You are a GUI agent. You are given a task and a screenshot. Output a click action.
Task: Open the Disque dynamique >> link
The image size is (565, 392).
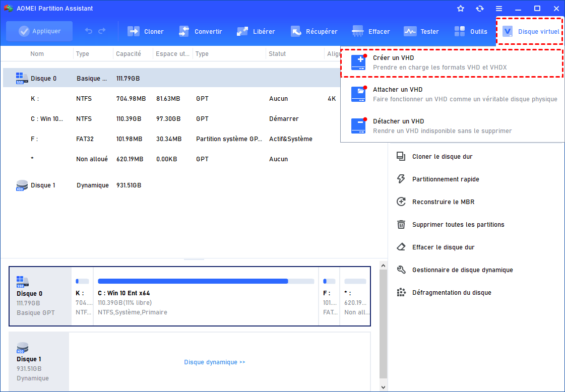point(214,362)
